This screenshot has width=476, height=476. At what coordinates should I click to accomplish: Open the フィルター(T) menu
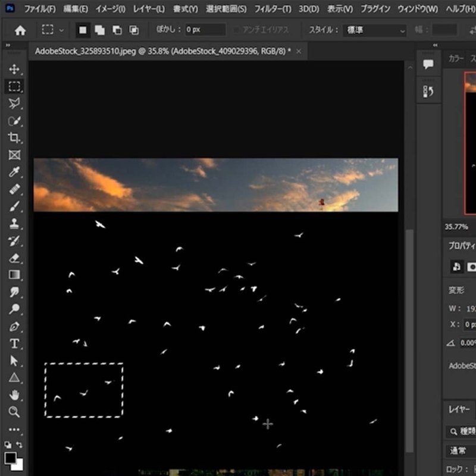tap(273, 9)
